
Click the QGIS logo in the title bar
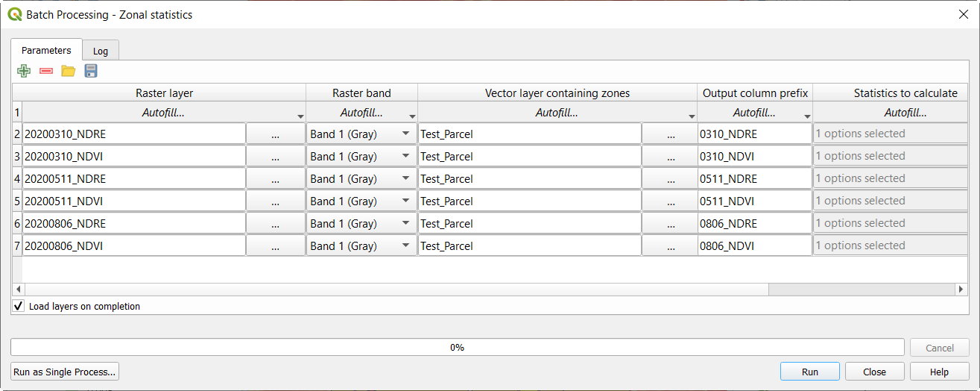[14, 14]
